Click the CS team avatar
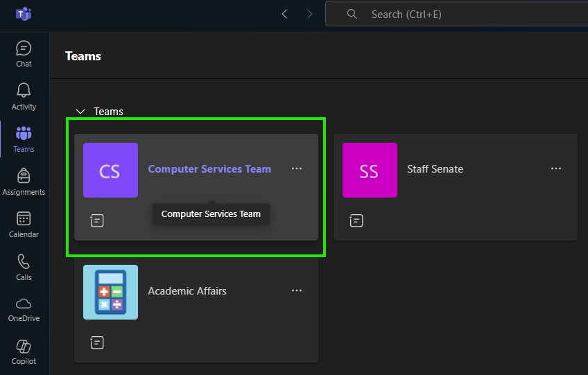The width and height of the screenshot is (588, 375). pos(111,171)
